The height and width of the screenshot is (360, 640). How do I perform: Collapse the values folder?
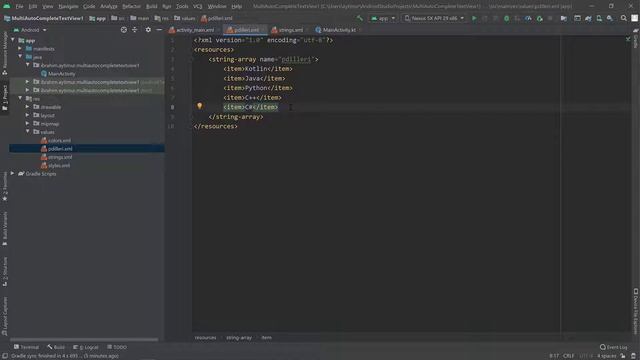pyautogui.click(x=27, y=132)
